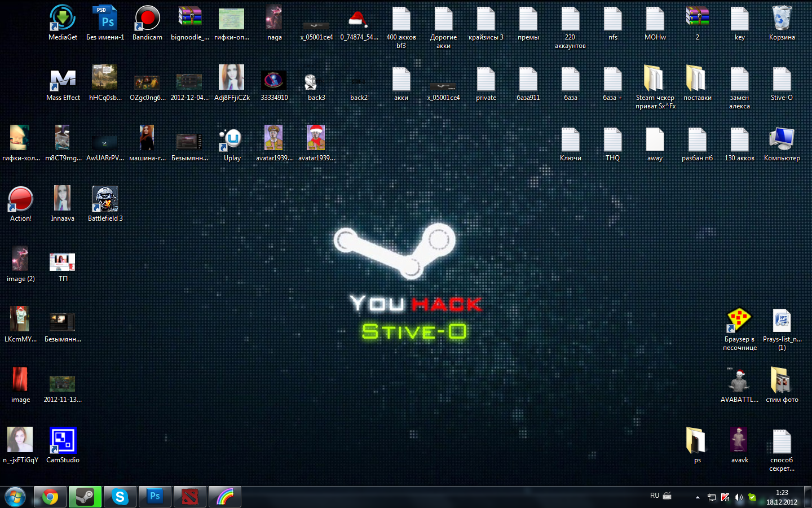This screenshot has height=508, width=812.
Task: Open the Bandicam desktop shortcut
Action: pyautogui.click(x=147, y=23)
